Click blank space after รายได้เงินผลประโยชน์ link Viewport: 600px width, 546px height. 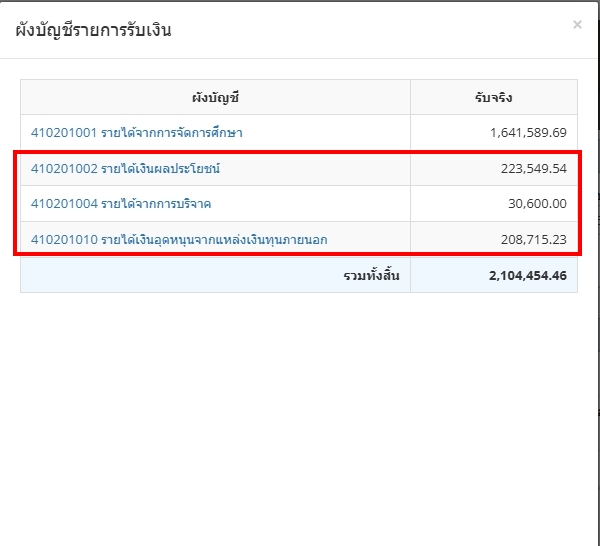[315, 169]
